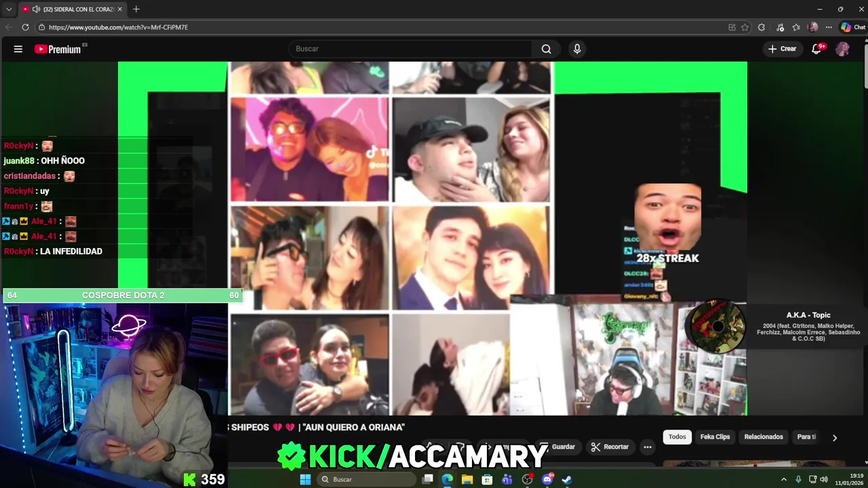This screenshot has height=488, width=868.
Task: Switch to the SIDERAL CON EL CORAZ tab
Action: pyautogui.click(x=73, y=9)
